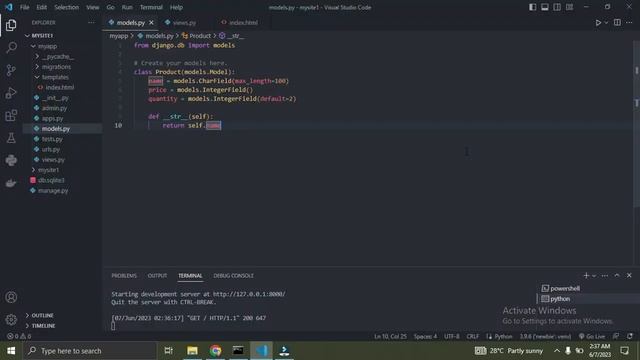Image resolution: width=640 pixels, height=360 pixels.
Task: Switch to the OUTPUT panel tab
Action: pyautogui.click(x=157, y=276)
